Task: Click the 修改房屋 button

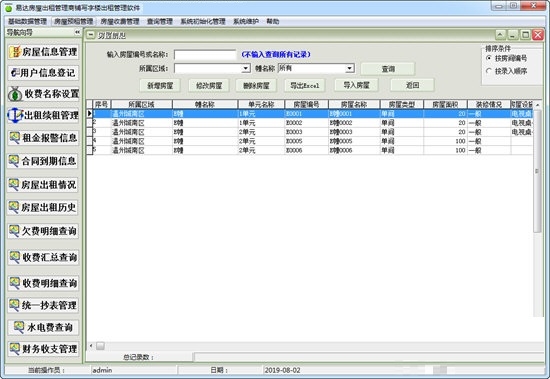Action: (209, 85)
